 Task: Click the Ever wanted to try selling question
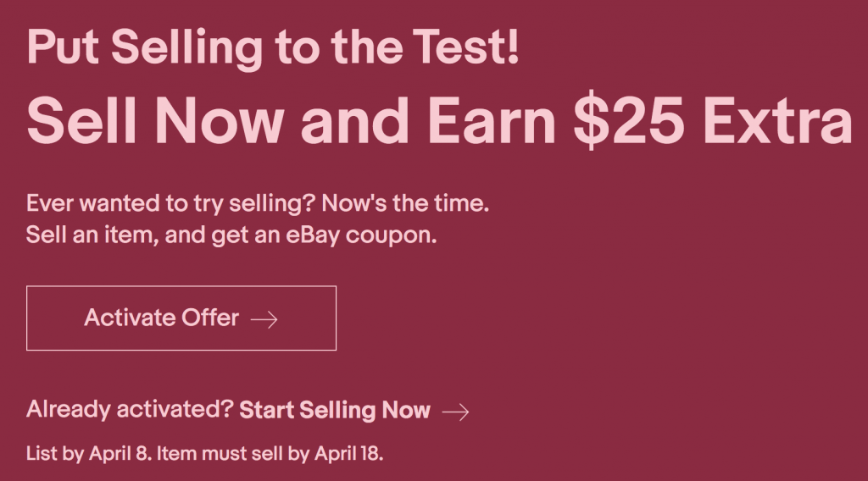[170, 203]
